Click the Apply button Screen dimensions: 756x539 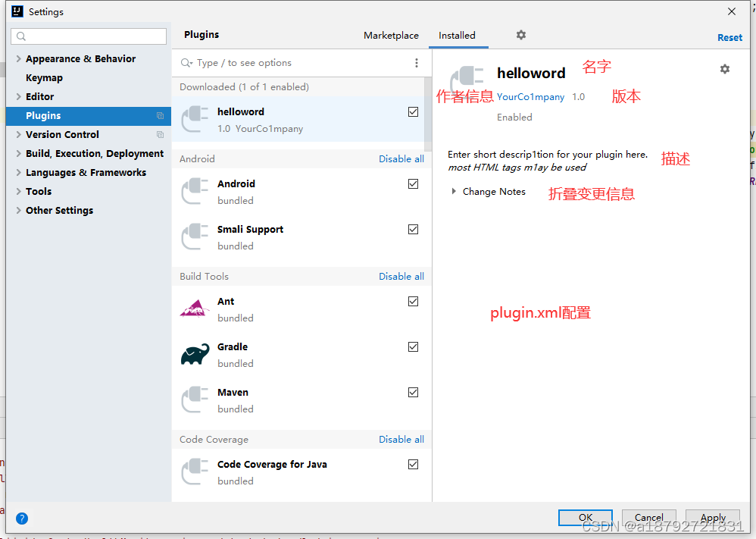pyautogui.click(x=713, y=518)
